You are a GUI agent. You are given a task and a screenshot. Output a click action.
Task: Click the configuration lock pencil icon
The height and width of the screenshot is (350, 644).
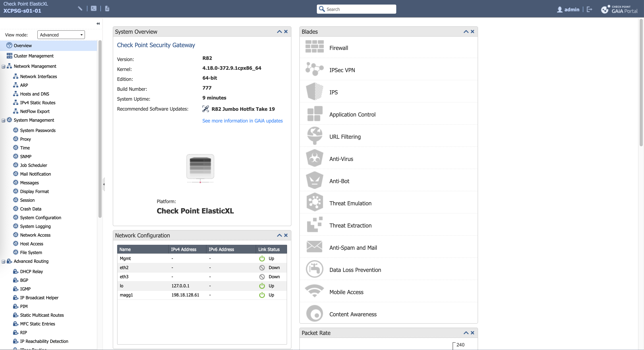point(80,9)
